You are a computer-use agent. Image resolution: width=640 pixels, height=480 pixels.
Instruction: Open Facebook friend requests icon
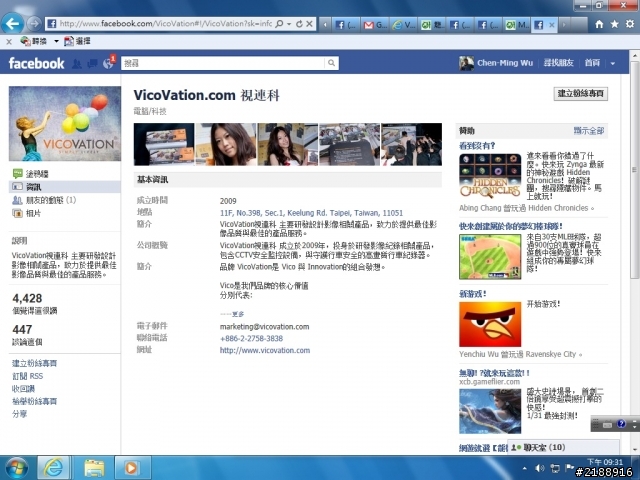(77, 63)
